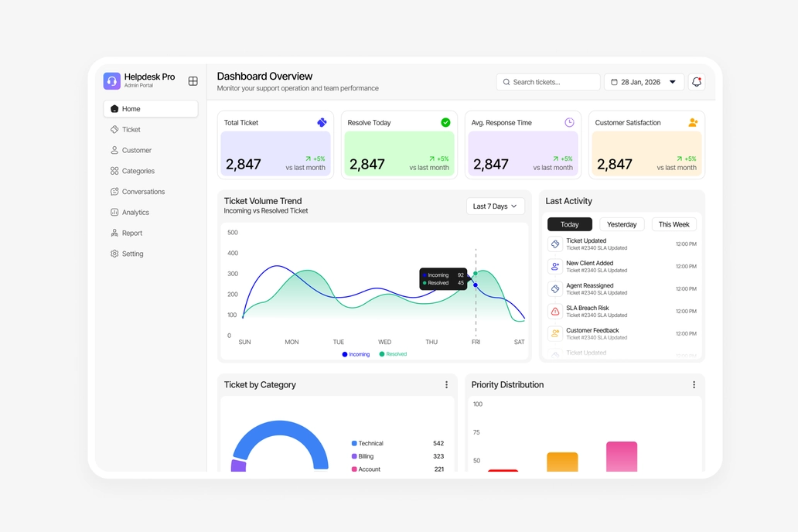Click the Avg. Response Time clock icon
The image size is (798, 532).
[569, 122]
